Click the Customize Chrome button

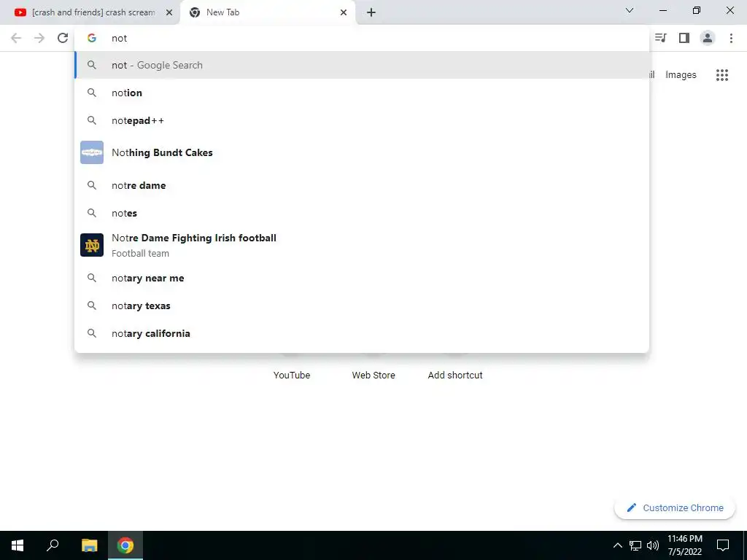[x=675, y=507]
